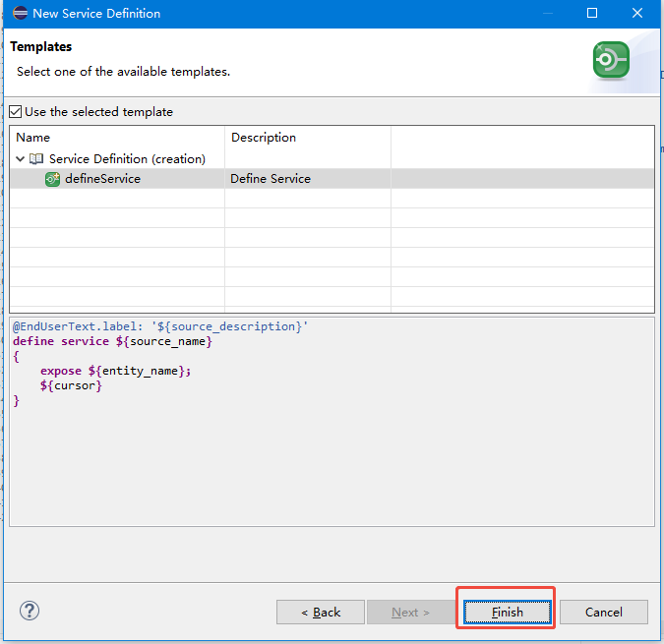This screenshot has height=644, width=664.
Task: Click the book icon beside Service Definition (creation)
Action: pos(36,158)
